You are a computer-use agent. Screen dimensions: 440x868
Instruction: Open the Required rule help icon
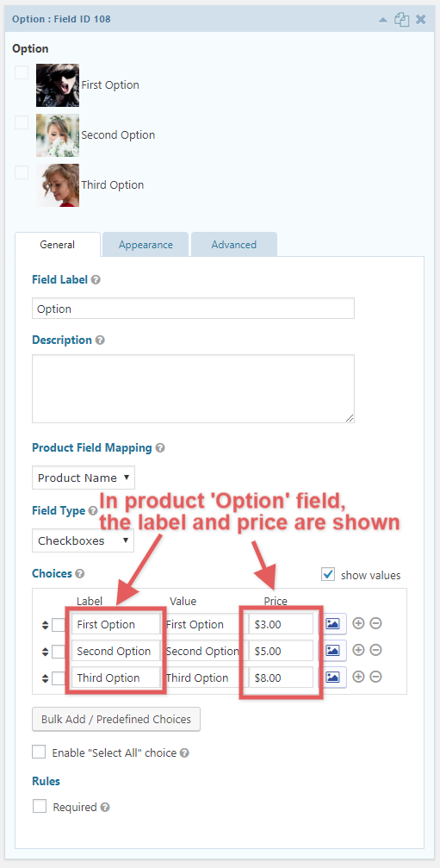[105, 807]
